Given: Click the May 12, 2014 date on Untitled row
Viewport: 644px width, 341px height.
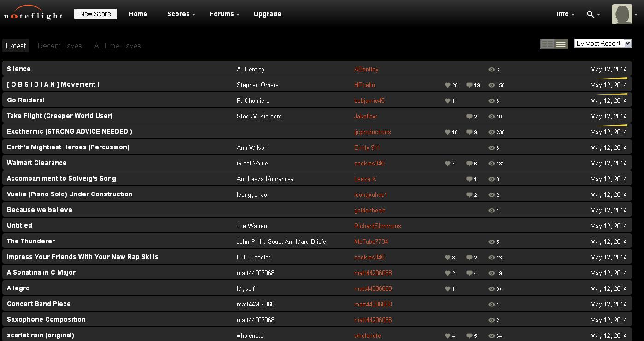Looking at the screenshot, I should [x=609, y=226].
